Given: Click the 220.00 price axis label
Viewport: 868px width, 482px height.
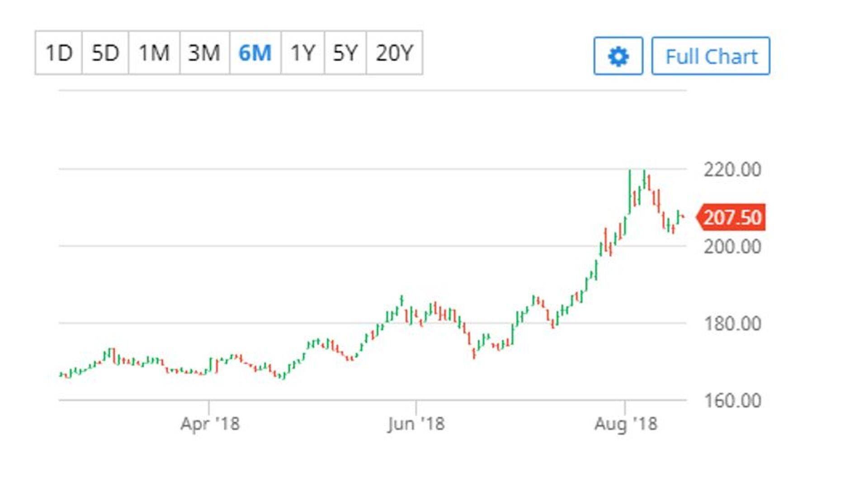Looking at the screenshot, I should (732, 170).
